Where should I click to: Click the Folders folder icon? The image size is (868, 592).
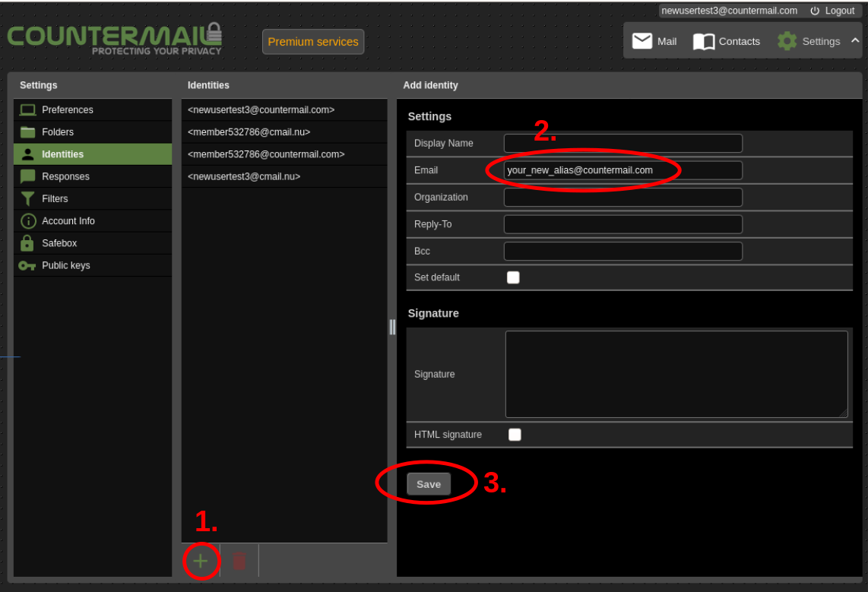[27, 131]
